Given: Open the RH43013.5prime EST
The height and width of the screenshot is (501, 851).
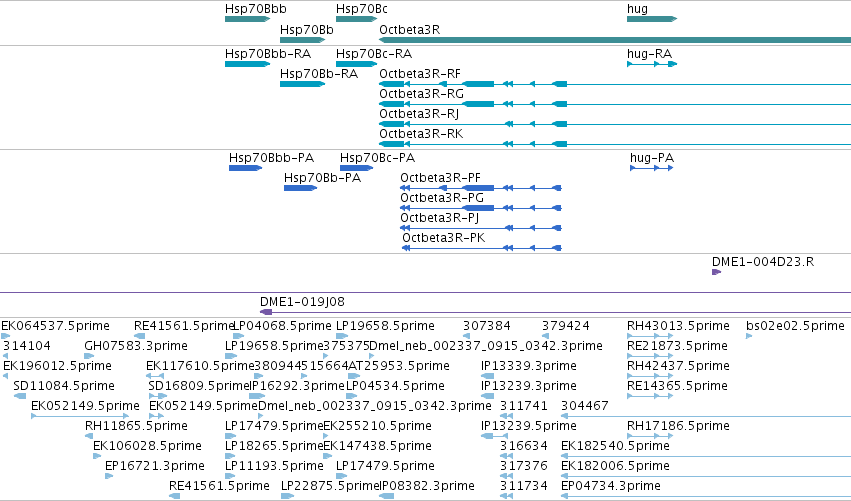Looking at the screenshot, I should tap(650, 336).
